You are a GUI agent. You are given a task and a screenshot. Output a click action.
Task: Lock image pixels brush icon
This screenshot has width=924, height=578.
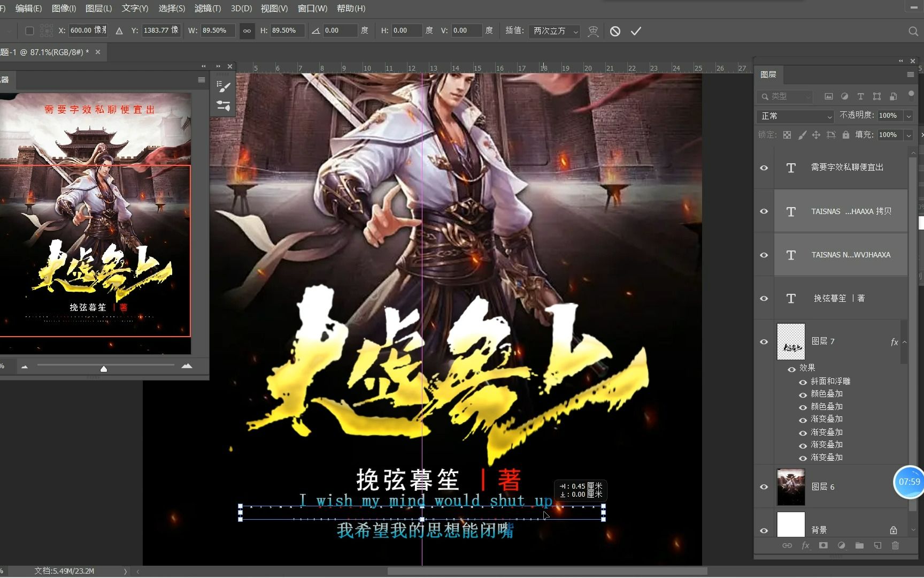point(802,135)
